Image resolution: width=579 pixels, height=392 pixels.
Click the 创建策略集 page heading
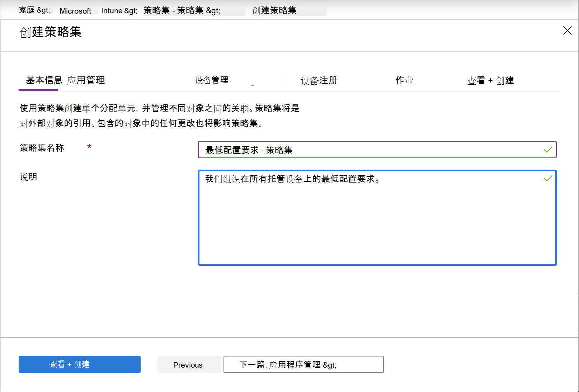[x=50, y=32]
